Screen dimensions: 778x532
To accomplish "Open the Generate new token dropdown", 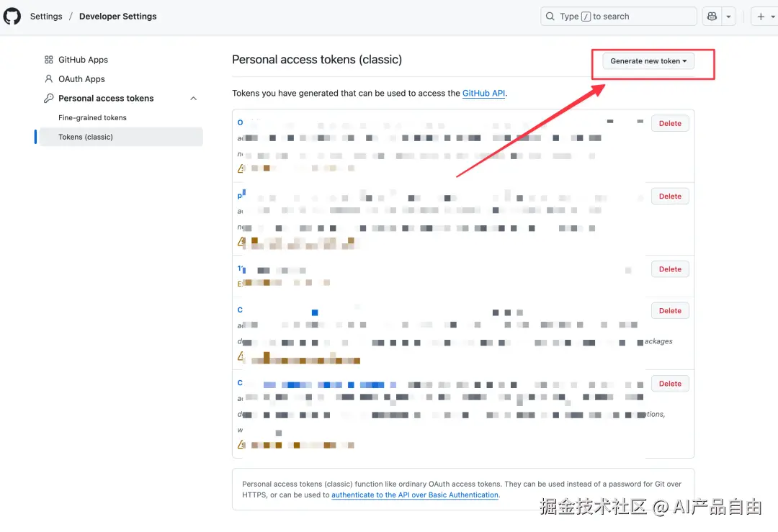I will pos(648,61).
